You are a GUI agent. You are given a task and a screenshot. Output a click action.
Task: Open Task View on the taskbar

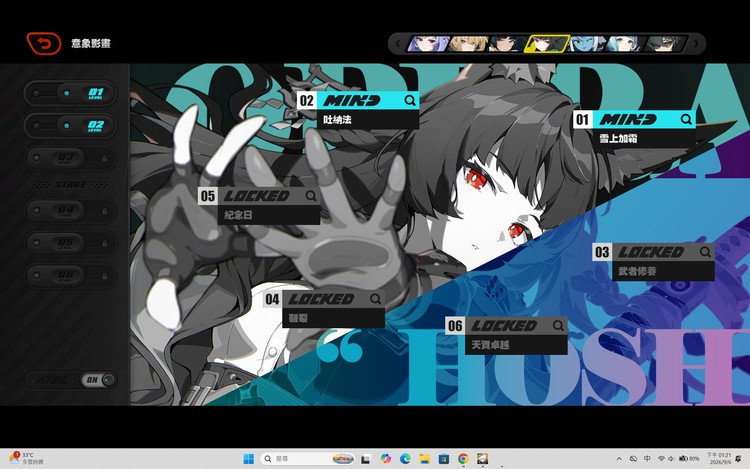(366, 459)
